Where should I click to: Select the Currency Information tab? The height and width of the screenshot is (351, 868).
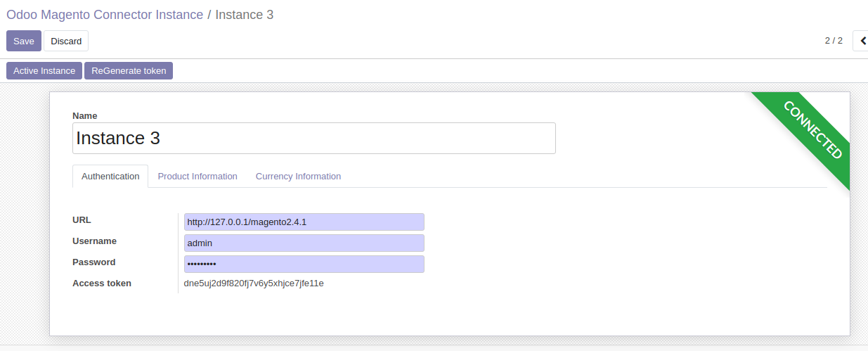[298, 176]
